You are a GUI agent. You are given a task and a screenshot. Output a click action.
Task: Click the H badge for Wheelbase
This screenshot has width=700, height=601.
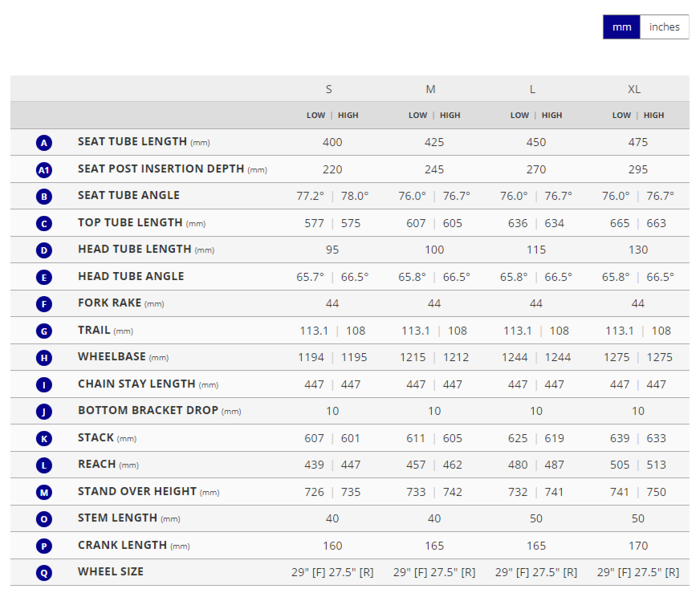(x=44, y=358)
